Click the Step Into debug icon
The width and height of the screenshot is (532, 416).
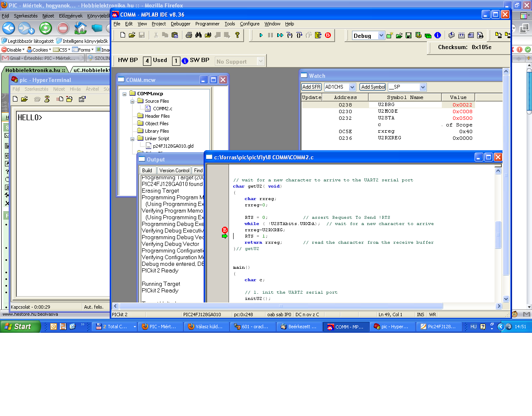pos(290,35)
